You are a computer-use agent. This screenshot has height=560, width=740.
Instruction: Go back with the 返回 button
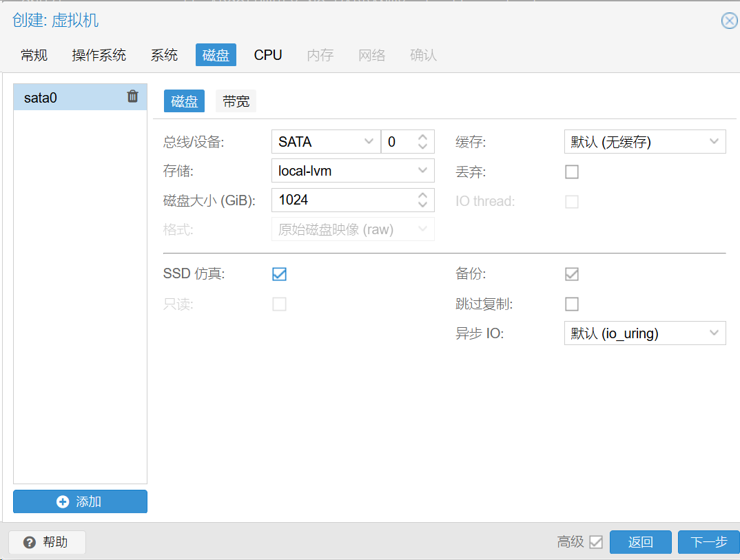tap(640, 542)
